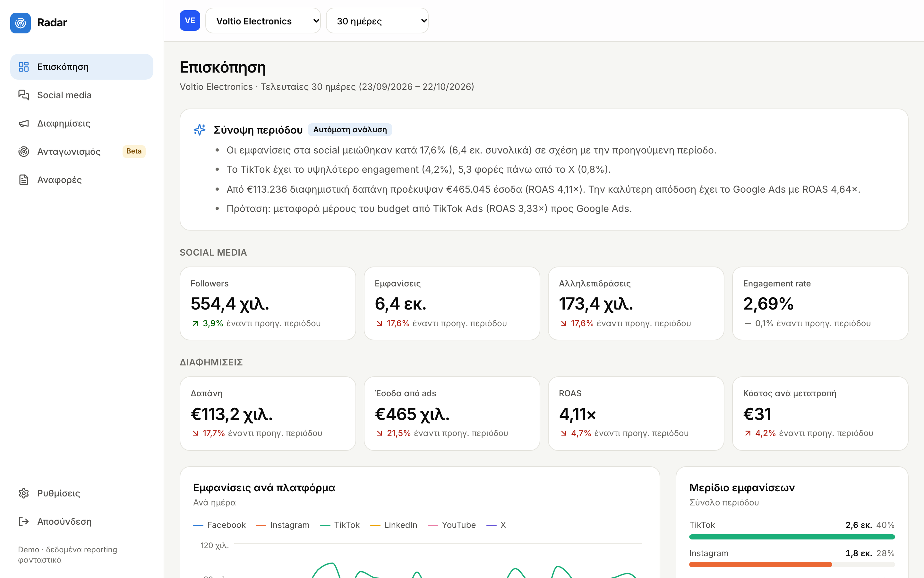Click the red down arrow on Δαπάνη card
Image resolution: width=924 pixels, height=578 pixels.
click(x=195, y=433)
